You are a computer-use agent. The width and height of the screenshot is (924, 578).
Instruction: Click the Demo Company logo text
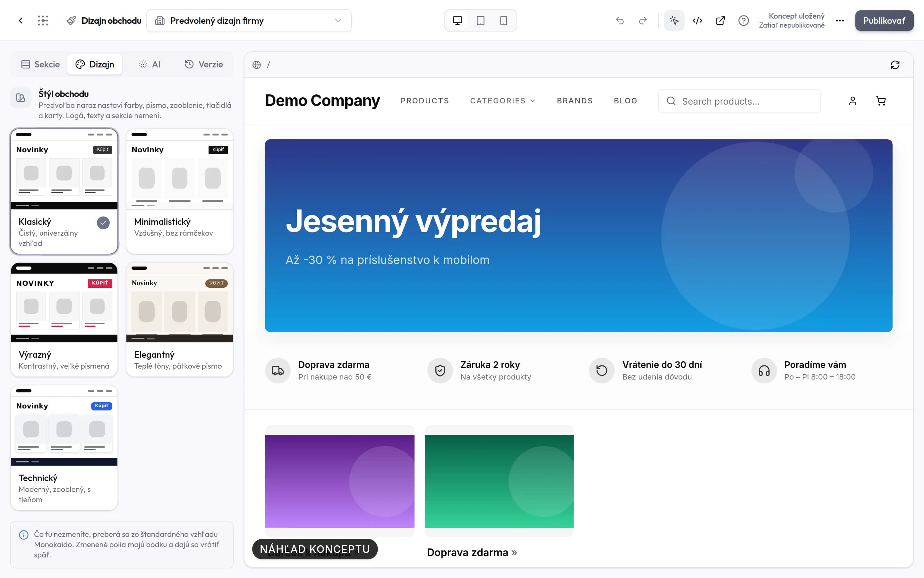[x=322, y=101]
